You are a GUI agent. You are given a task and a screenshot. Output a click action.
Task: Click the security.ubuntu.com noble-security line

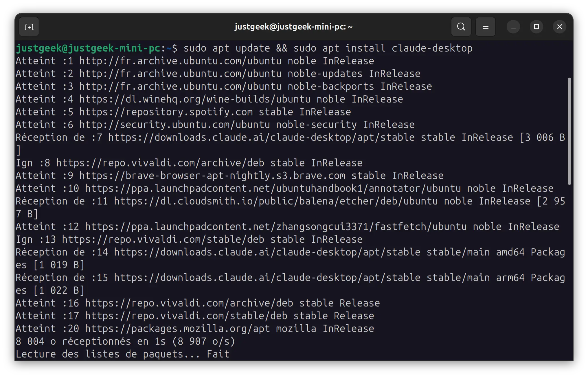pyautogui.click(x=215, y=125)
